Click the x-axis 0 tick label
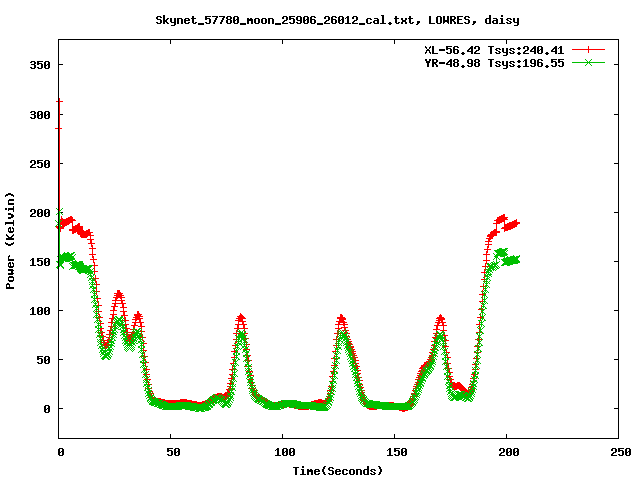 click(x=61, y=452)
